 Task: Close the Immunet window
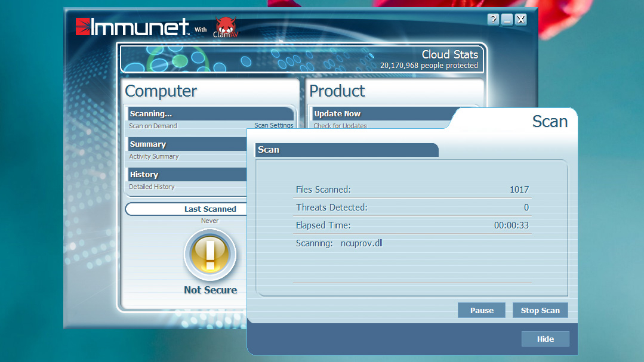(x=521, y=19)
